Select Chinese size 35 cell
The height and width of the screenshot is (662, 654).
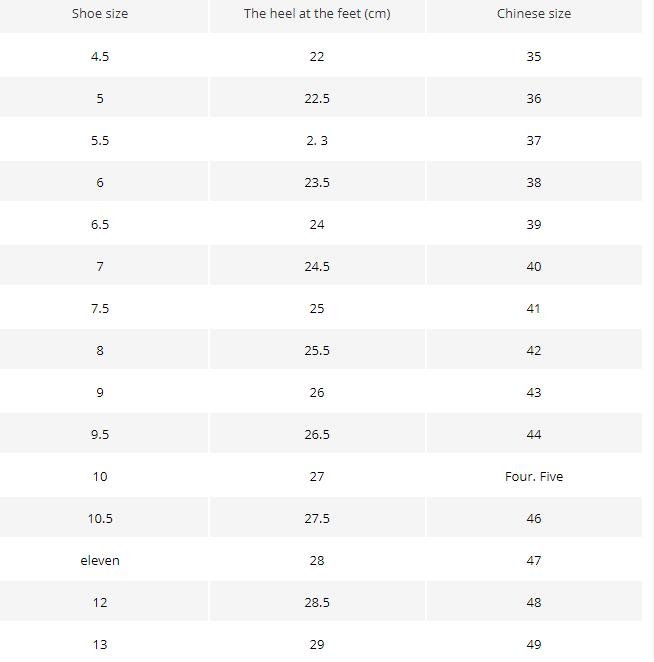click(534, 57)
